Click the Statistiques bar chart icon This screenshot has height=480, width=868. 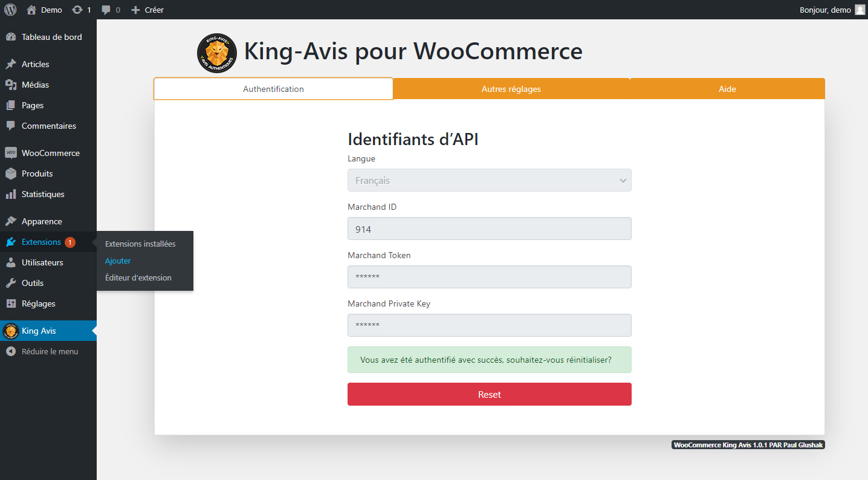(x=11, y=194)
